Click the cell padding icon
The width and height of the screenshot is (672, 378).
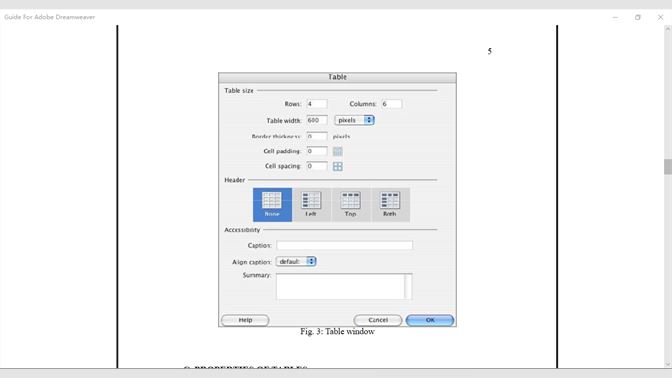[x=338, y=151]
